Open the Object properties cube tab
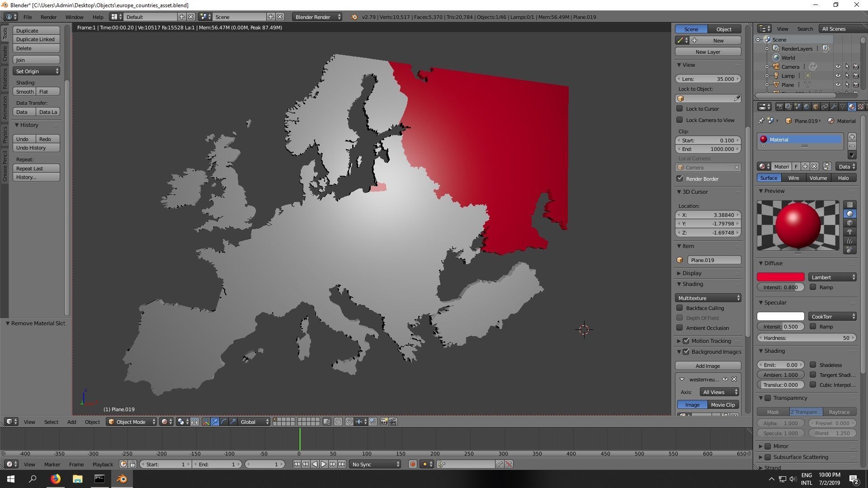 (x=816, y=107)
